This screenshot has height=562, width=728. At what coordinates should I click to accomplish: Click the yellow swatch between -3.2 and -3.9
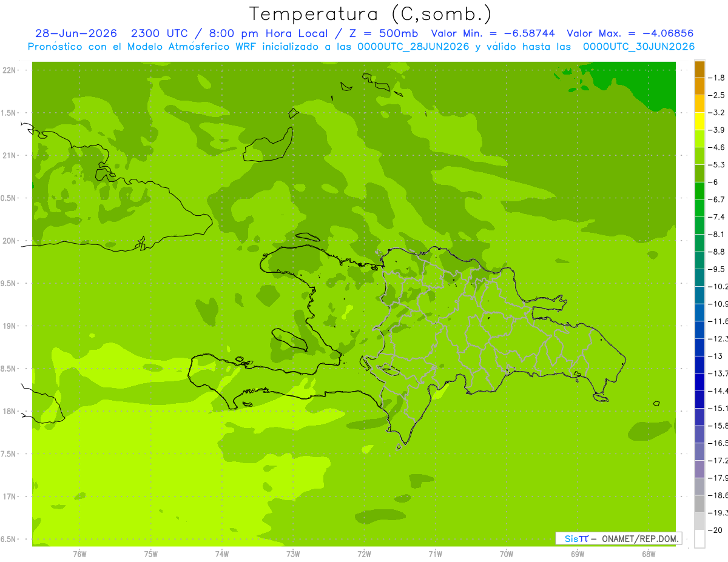pos(699,121)
